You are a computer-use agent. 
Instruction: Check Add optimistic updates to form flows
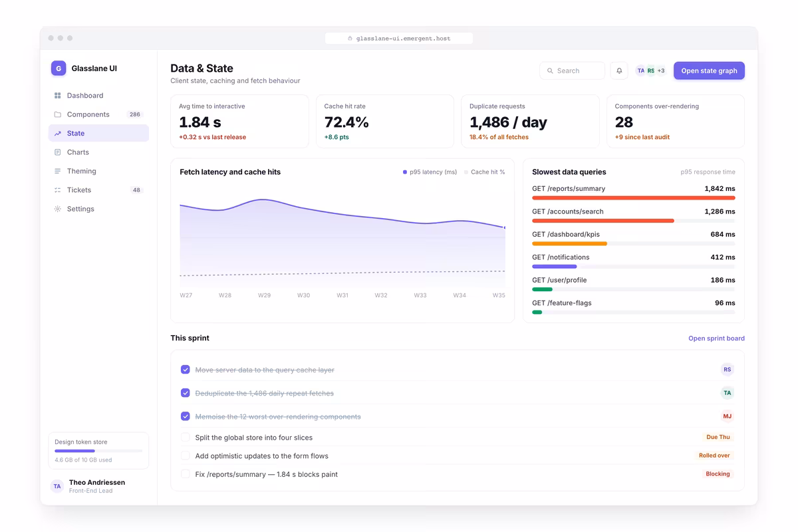click(186, 456)
